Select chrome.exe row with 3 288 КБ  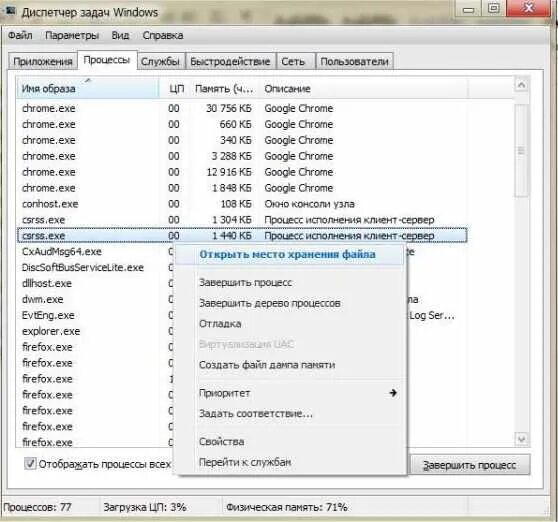click(x=242, y=156)
